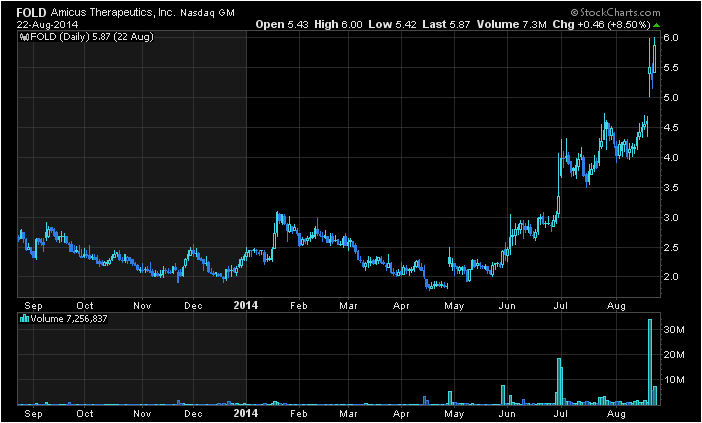Click the 10M volume axis label
The height and width of the screenshot is (423, 702).
(675, 380)
